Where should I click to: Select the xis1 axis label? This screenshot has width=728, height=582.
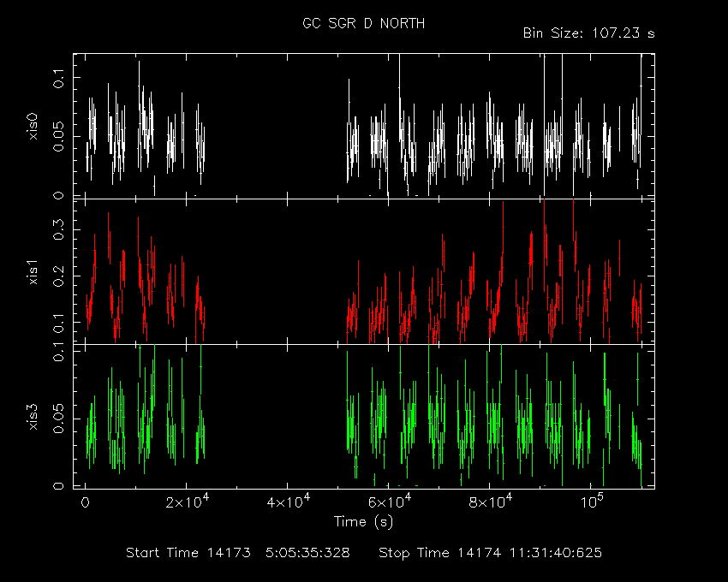pos(33,272)
